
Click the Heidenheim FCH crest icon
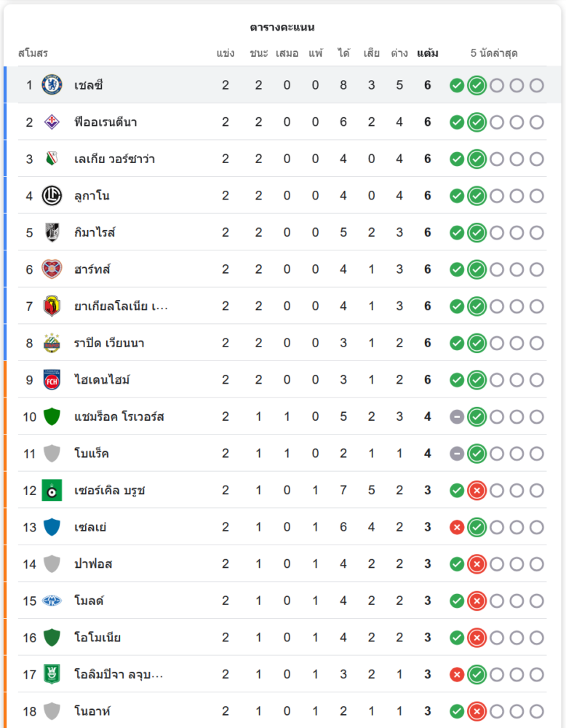[x=52, y=380]
